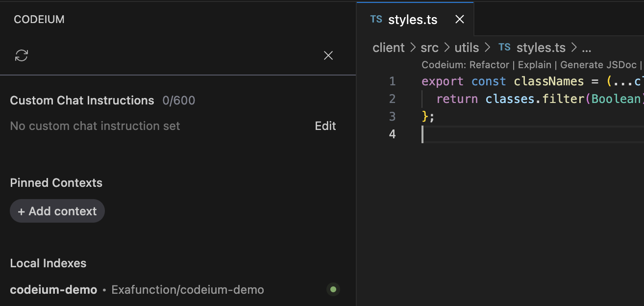Click line number 4 in gutter
Screen dimensions: 644x306
[x=392, y=134]
